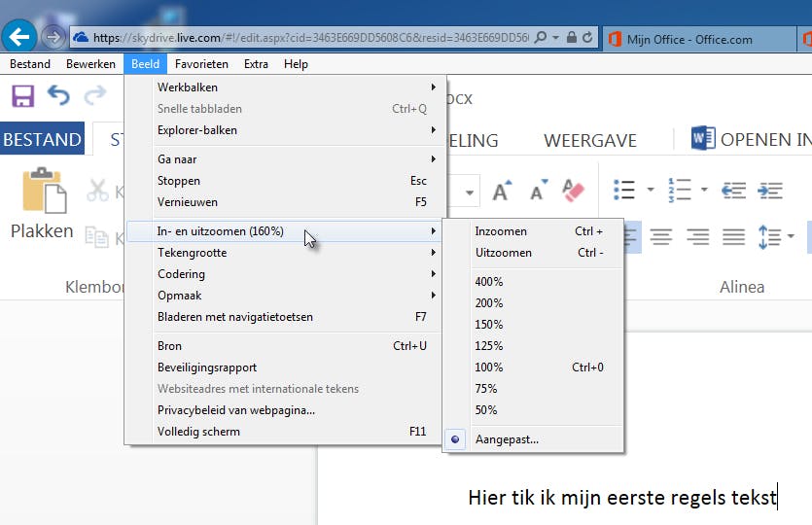This screenshot has height=525, width=812.
Task: Click the search magnifier in address bar
Action: tap(540, 37)
